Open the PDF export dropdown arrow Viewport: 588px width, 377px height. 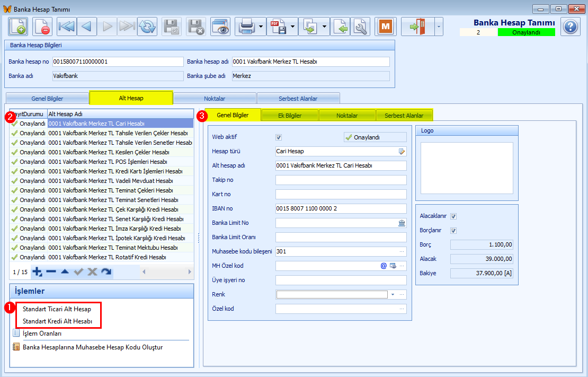point(293,27)
